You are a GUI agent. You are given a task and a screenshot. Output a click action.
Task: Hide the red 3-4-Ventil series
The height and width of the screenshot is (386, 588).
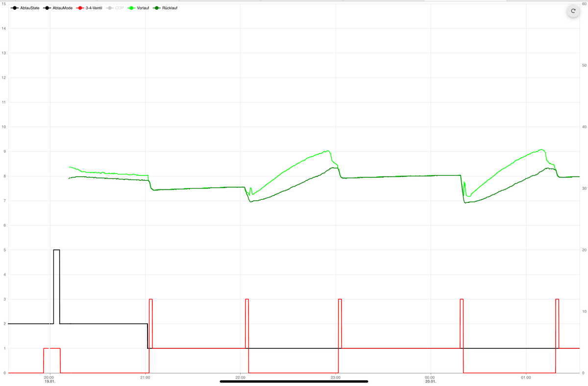click(x=89, y=8)
